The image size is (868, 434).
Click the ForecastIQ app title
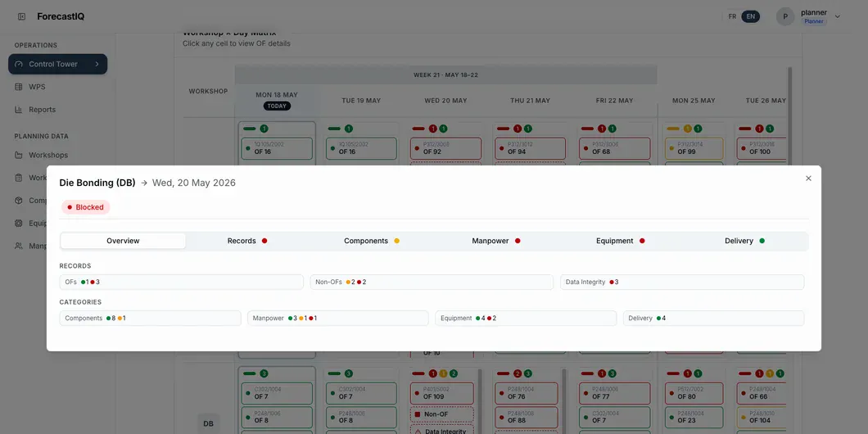[61, 16]
